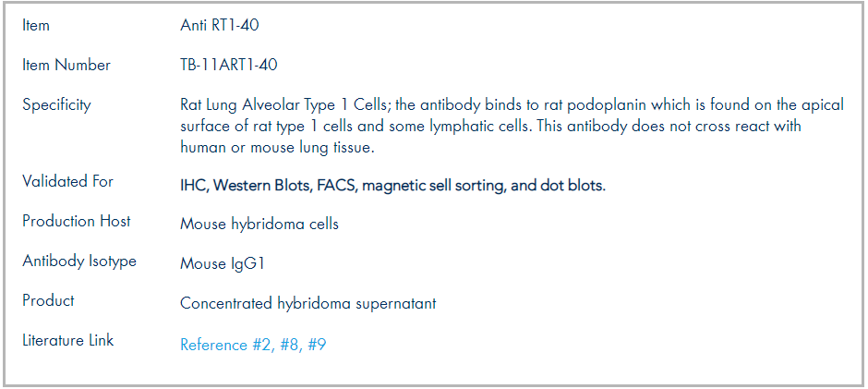Viewport: 868px width, 389px height.
Task: Click the Validated For label
Action: pos(67,181)
